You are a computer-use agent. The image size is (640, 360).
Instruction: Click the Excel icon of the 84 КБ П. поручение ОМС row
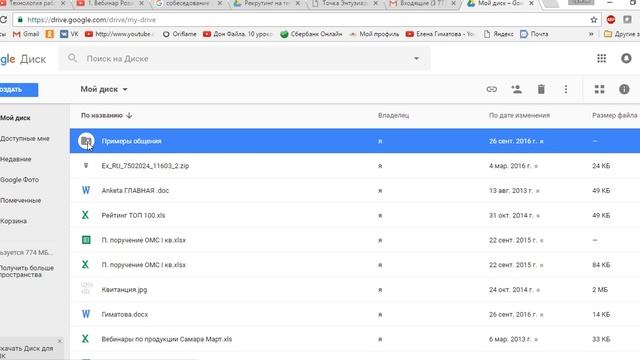pyautogui.click(x=85, y=265)
